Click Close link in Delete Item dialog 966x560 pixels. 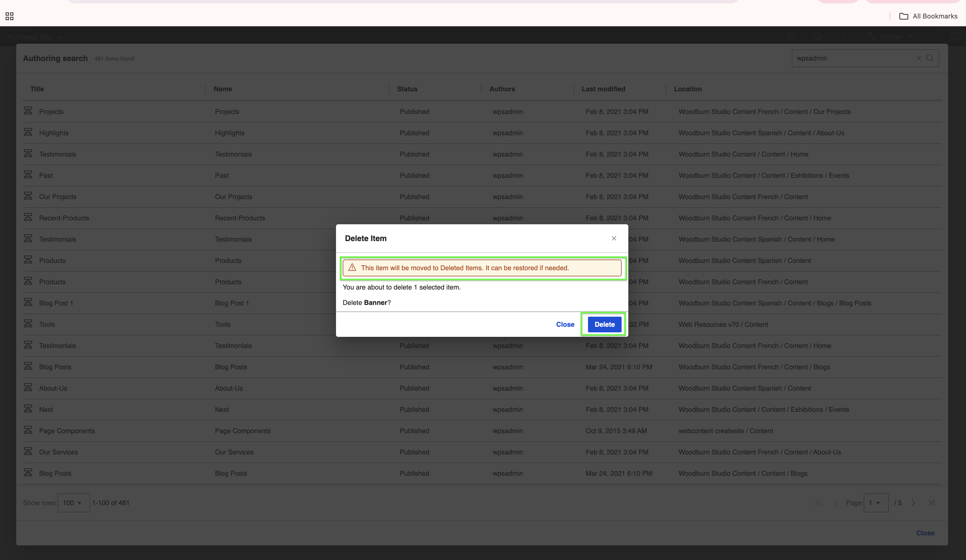tap(565, 324)
